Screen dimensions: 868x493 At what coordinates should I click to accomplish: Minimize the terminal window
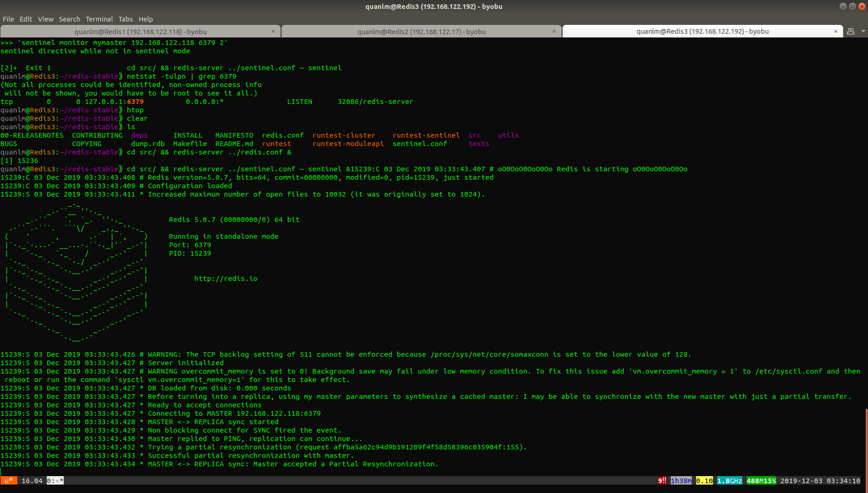click(843, 7)
